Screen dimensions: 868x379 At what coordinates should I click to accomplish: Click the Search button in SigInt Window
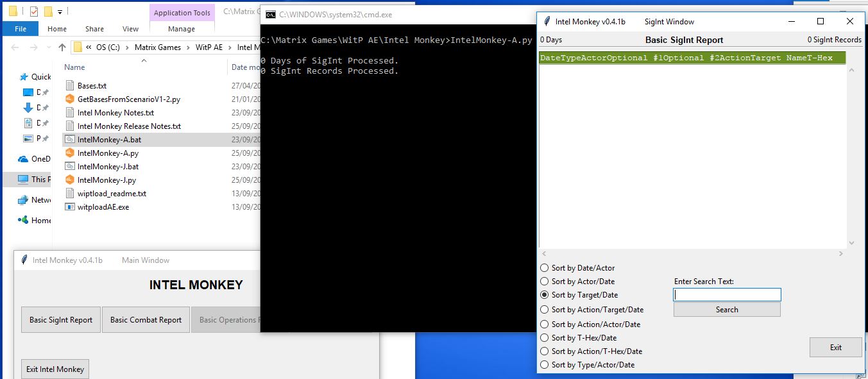(x=727, y=310)
